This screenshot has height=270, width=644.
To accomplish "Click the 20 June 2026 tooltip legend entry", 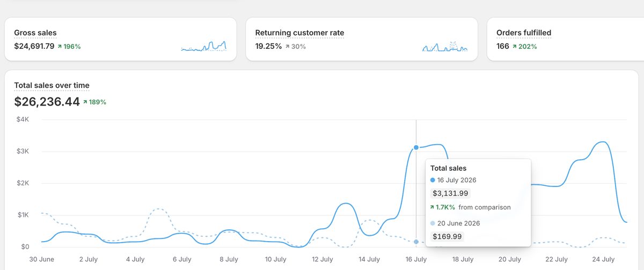I will tap(455, 223).
